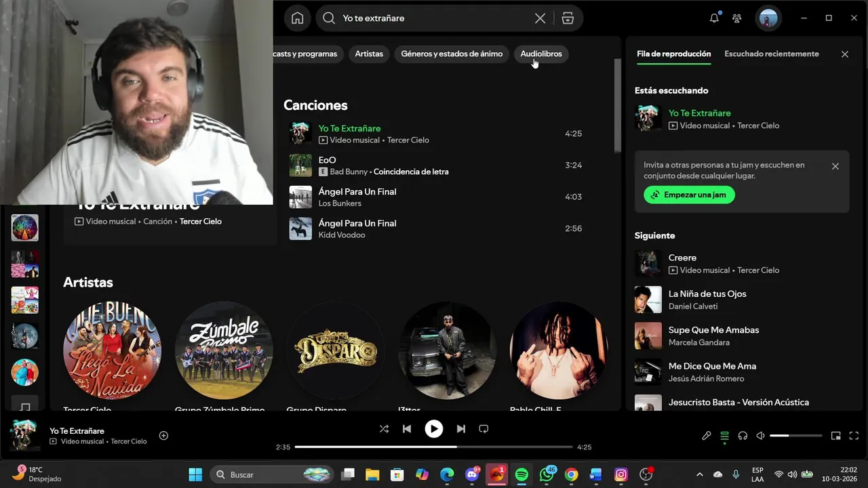
Task: Show hidden system tray icons chevron
Action: 700,474
